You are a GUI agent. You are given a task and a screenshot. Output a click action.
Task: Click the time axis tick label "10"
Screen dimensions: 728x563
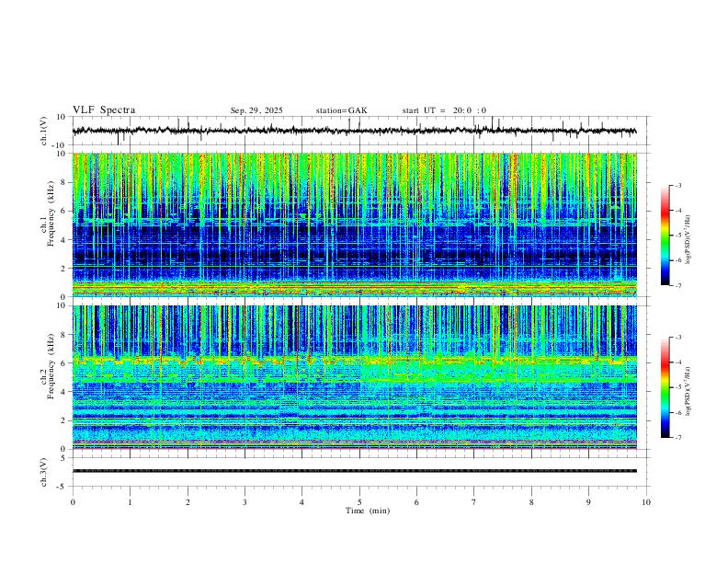[x=646, y=502]
